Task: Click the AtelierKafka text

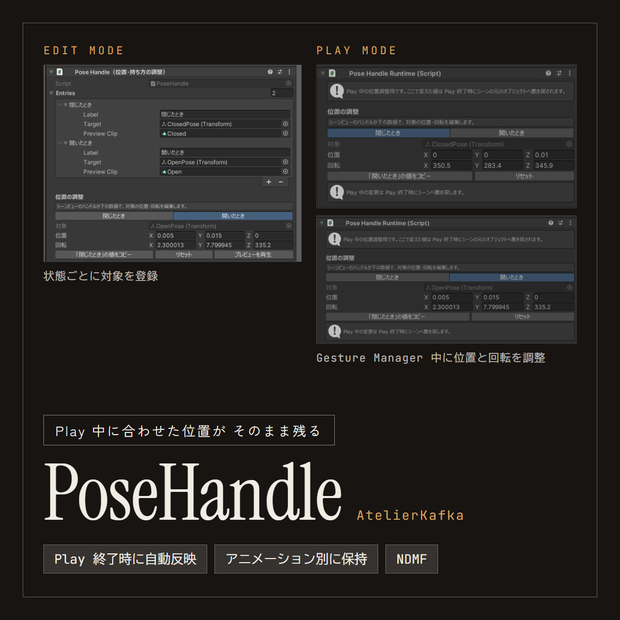Action: click(x=410, y=515)
